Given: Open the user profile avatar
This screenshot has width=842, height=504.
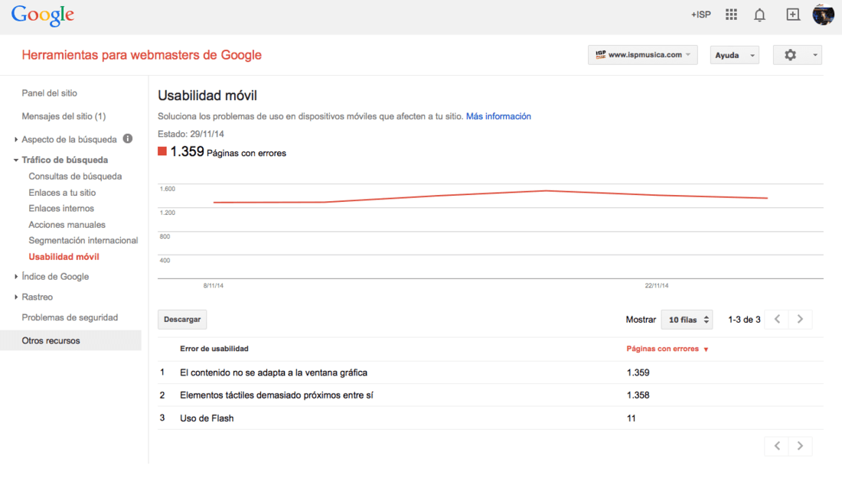Looking at the screenshot, I should pos(823,15).
